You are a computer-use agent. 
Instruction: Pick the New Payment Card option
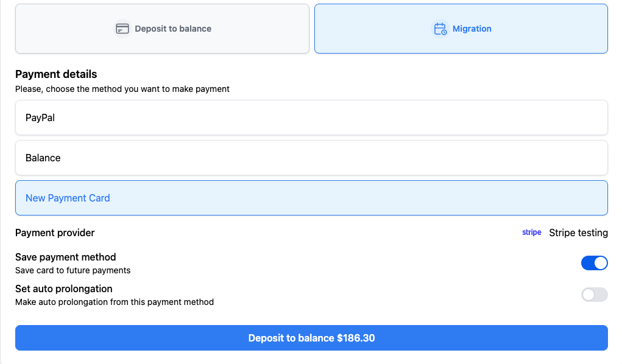tap(68, 198)
